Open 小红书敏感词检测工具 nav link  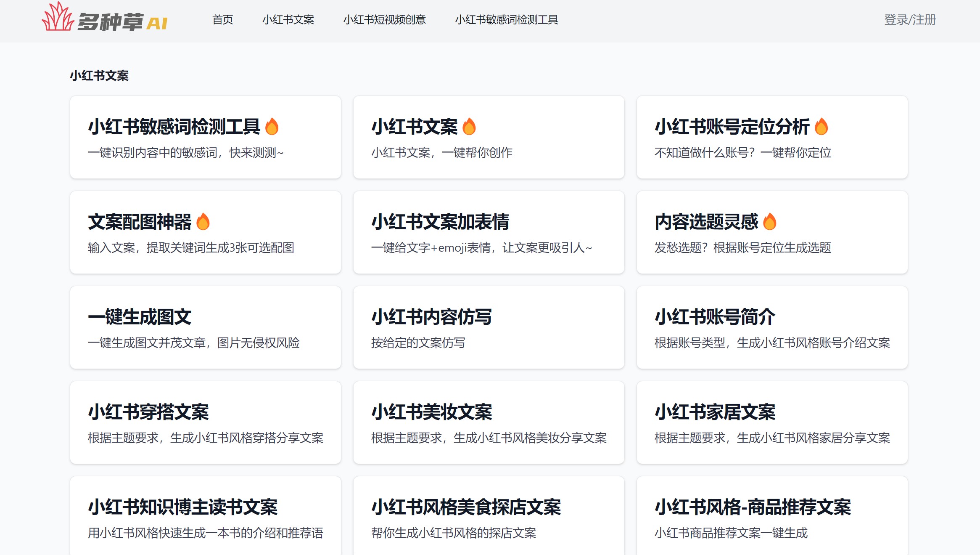click(506, 20)
